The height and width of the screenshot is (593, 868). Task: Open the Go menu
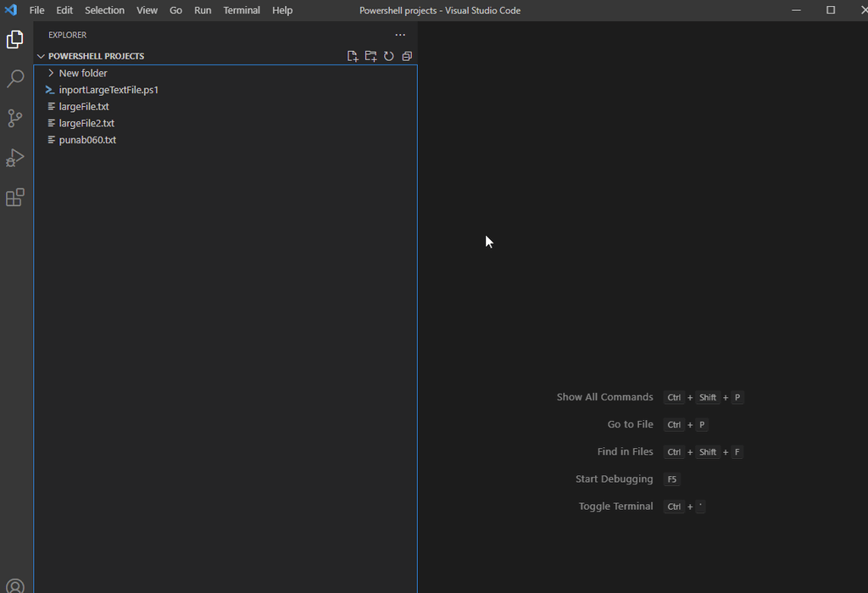tap(176, 10)
